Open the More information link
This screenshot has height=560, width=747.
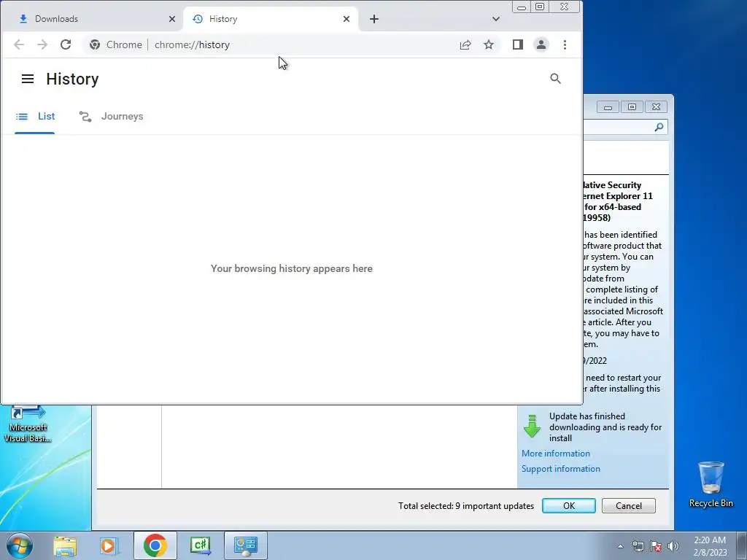coord(555,454)
